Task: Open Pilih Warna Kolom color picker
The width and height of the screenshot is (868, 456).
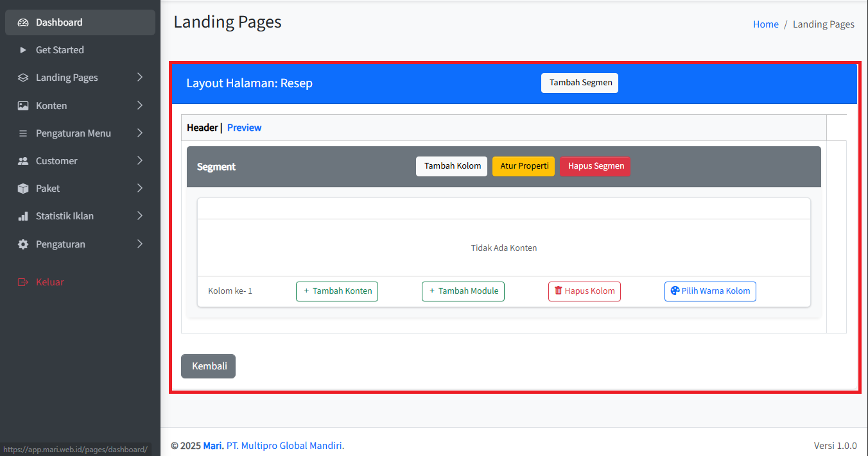Action: coord(710,291)
